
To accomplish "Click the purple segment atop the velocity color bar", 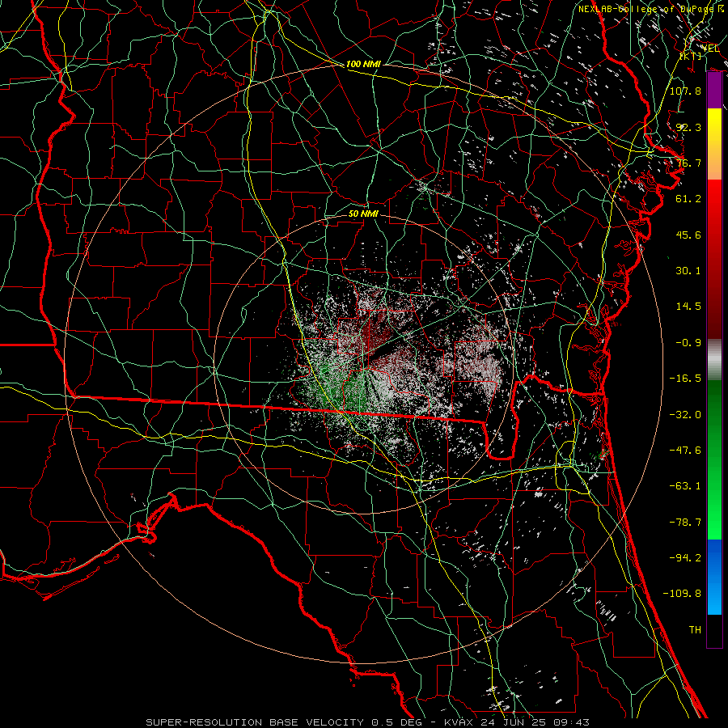I will pyautogui.click(x=714, y=91).
